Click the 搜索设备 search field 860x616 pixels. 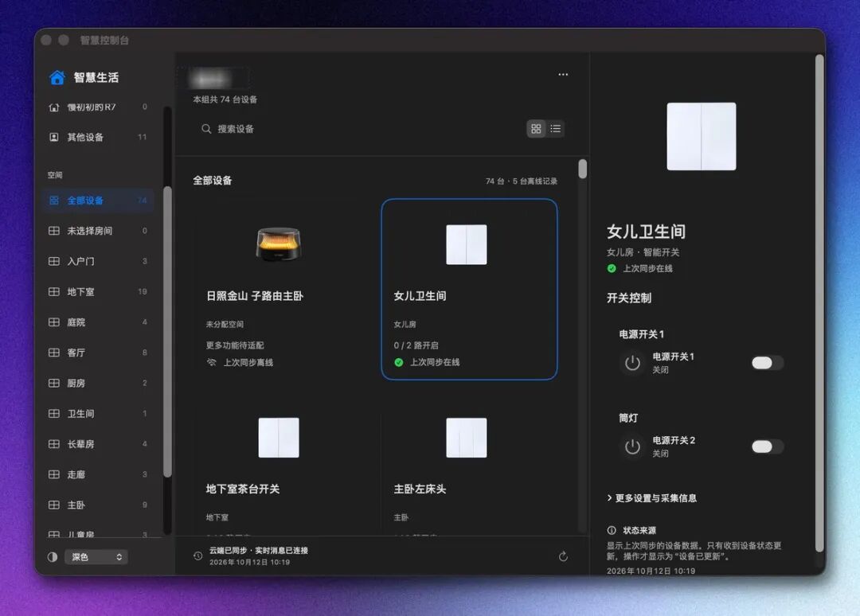tap(357, 129)
